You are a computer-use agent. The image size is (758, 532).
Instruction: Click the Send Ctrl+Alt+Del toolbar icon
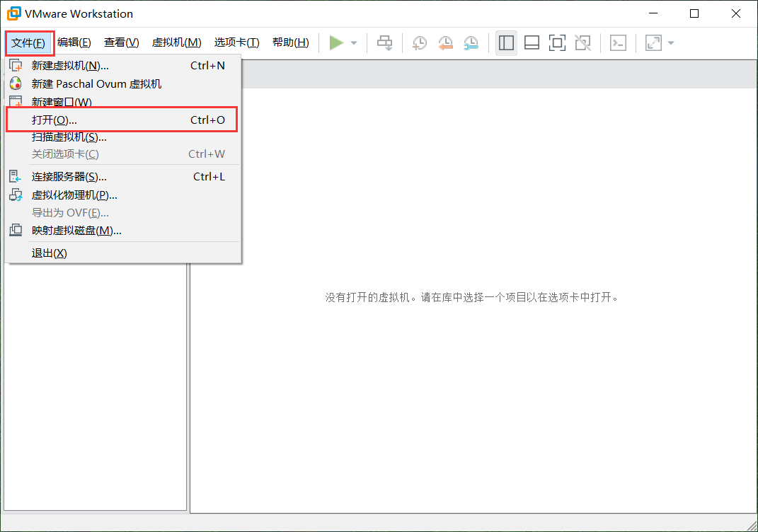coord(385,43)
